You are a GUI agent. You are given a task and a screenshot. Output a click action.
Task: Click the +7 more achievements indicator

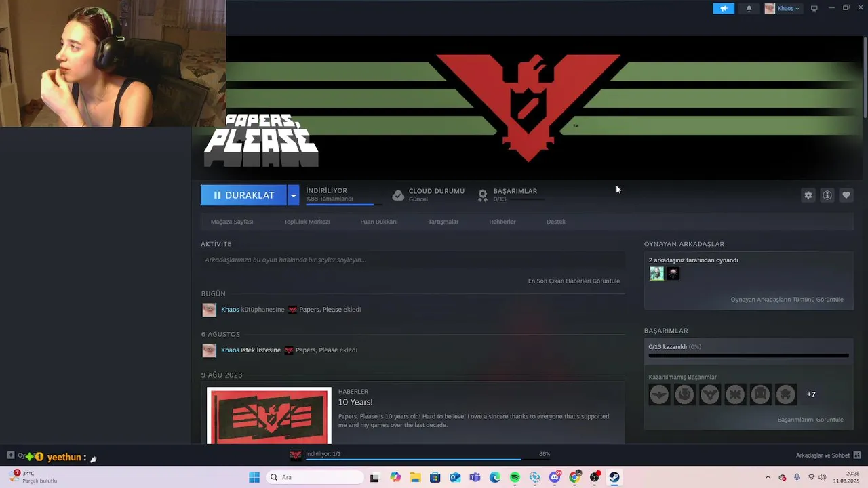coord(811,394)
